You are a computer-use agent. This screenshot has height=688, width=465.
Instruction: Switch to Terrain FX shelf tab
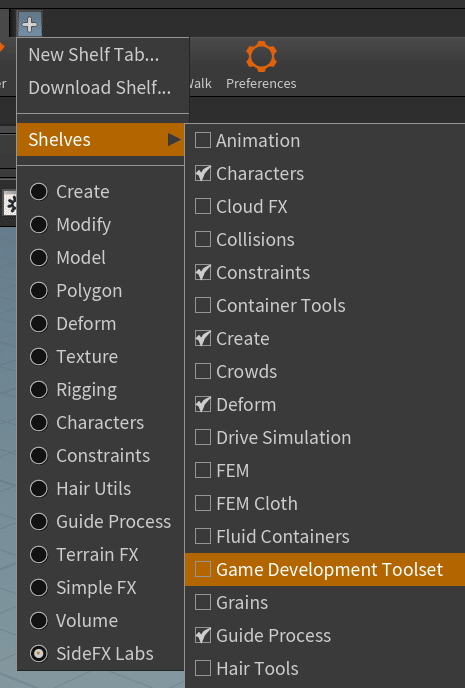pos(39,555)
